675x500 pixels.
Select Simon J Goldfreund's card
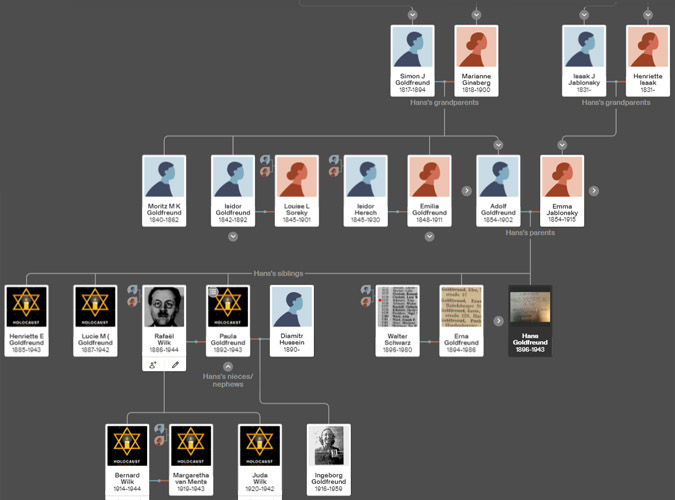(412, 61)
